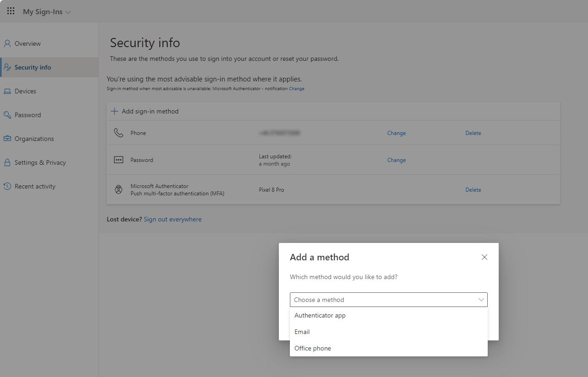Image resolution: width=588 pixels, height=377 pixels.
Task: Click the Organizations briefcase icon
Action: (x=7, y=139)
